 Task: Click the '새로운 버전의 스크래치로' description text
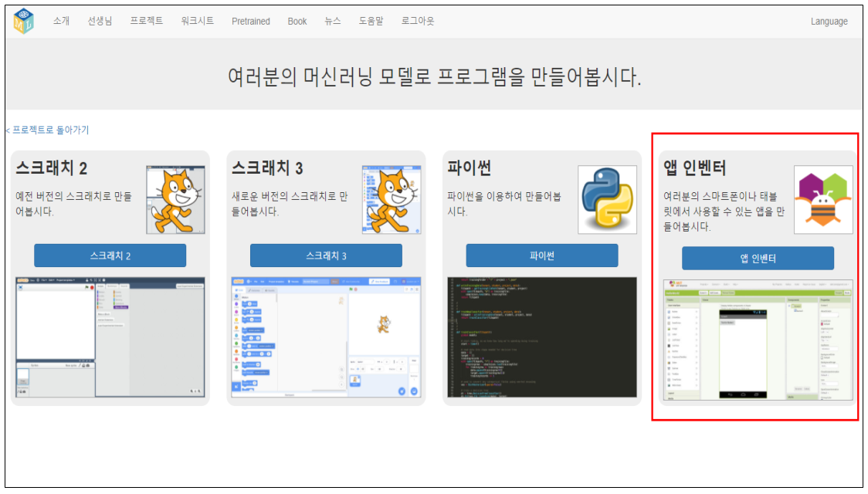click(x=290, y=204)
